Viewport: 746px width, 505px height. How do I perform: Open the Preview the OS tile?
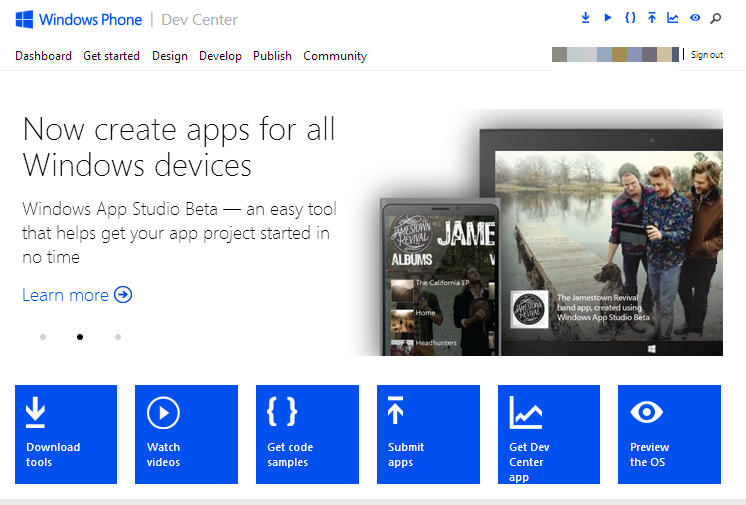click(669, 434)
